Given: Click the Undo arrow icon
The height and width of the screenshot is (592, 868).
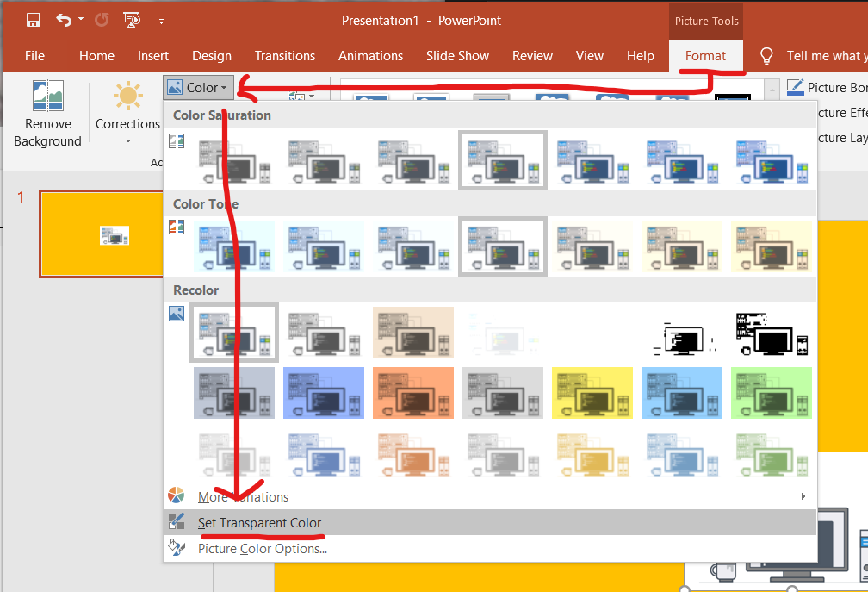Looking at the screenshot, I should [x=64, y=21].
